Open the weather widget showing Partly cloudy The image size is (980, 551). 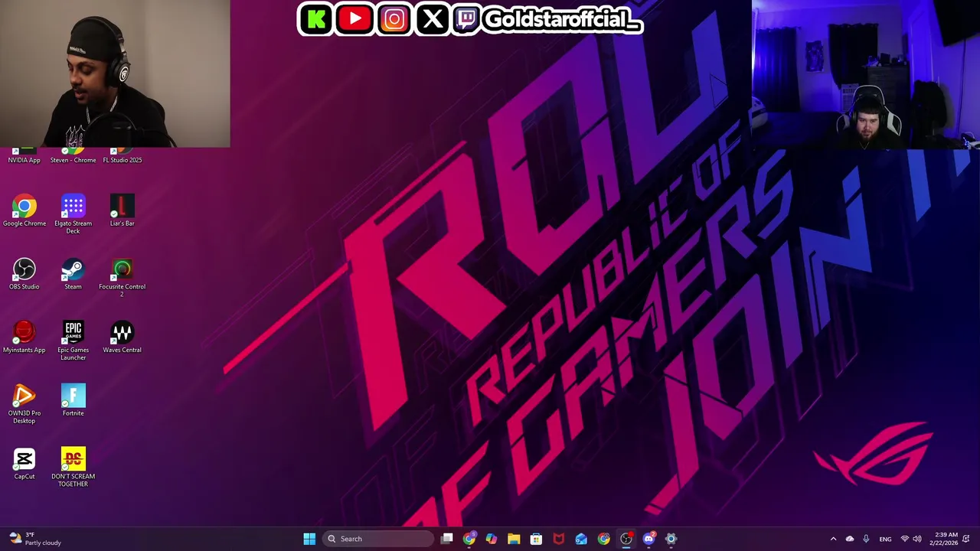coord(35,539)
